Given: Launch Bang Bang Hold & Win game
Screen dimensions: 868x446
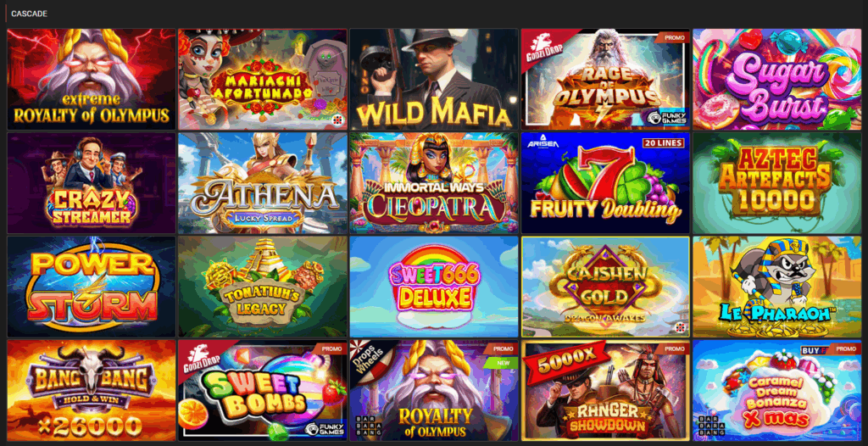Looking at the screenshot, I should coord(92,391).
